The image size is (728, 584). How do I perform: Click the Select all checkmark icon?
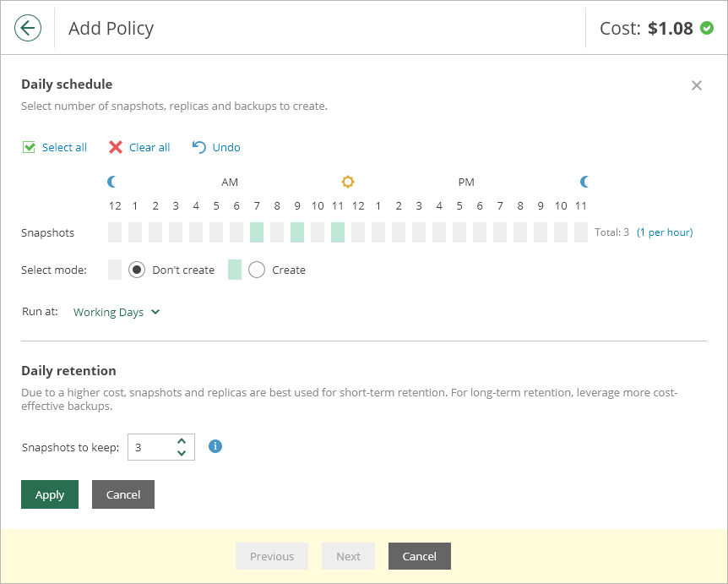pos(29,147)
